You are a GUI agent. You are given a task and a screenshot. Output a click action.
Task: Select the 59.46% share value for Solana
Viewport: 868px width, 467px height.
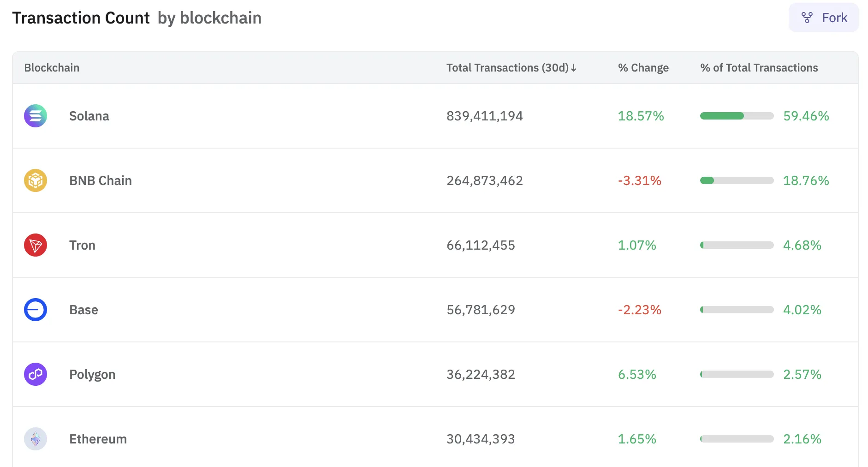(x=805, y=116)
